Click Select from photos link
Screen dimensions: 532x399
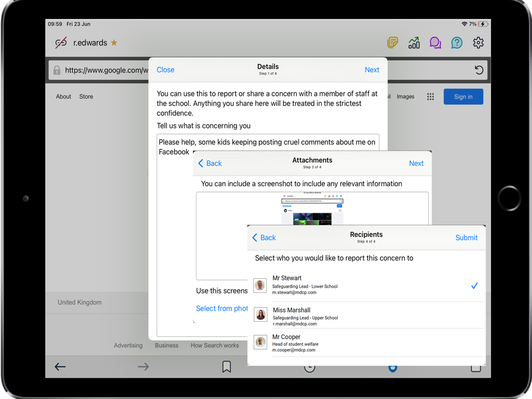[222, 309]
